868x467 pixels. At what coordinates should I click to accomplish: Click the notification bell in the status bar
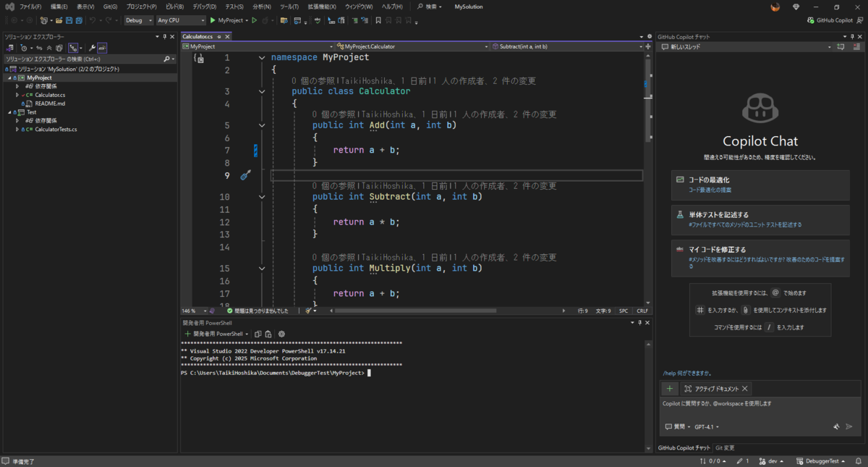pos(859,461)
